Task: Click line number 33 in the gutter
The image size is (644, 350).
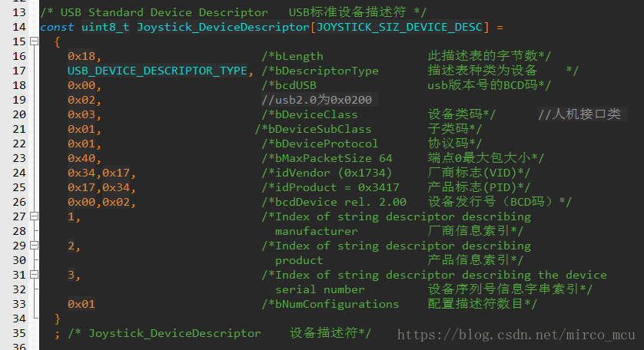Action: tap(19, 304)
